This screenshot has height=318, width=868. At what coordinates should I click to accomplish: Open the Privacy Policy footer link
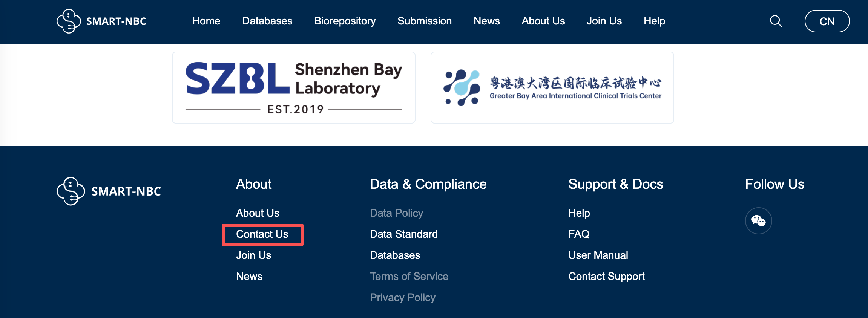tap(402, 298)
